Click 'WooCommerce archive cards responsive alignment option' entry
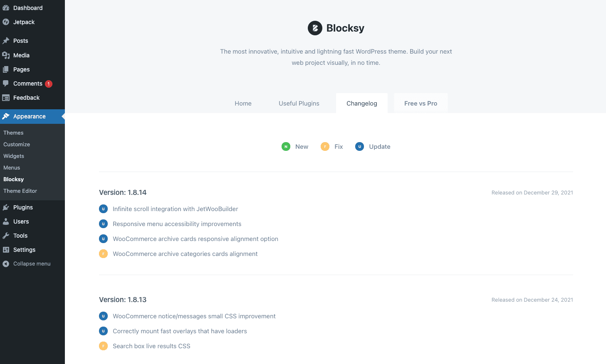This screenshot has width=606, height=364. click(195, 239)
